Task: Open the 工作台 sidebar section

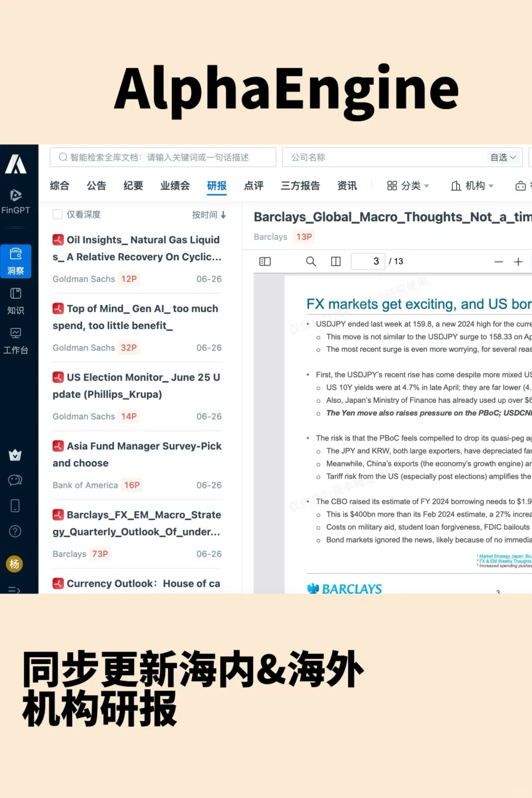Action: (x=16, y=341)
